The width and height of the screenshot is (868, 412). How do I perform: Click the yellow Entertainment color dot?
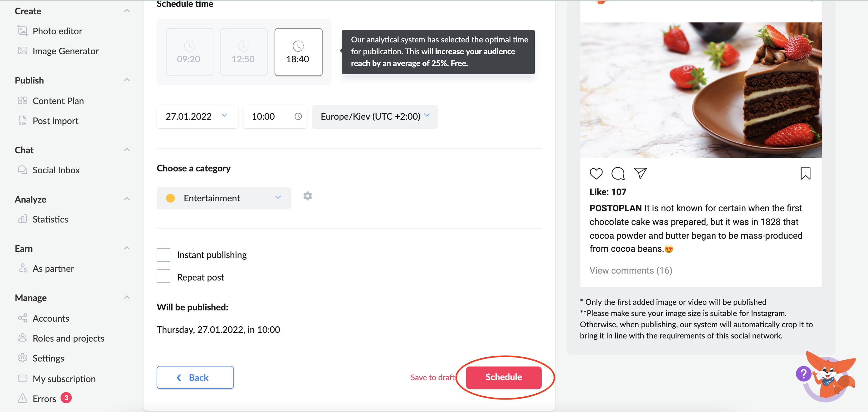[170, 198]
